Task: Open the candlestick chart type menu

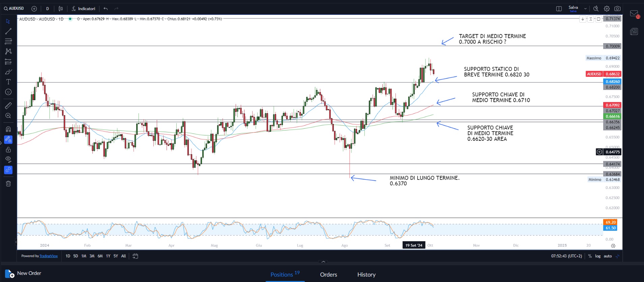Action: click(x=61, y=9)
